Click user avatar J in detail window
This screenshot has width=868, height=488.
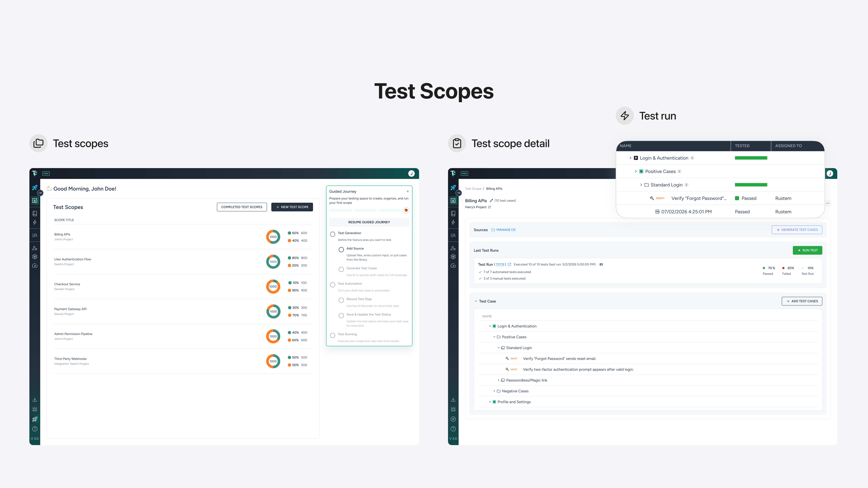[830, 173]
